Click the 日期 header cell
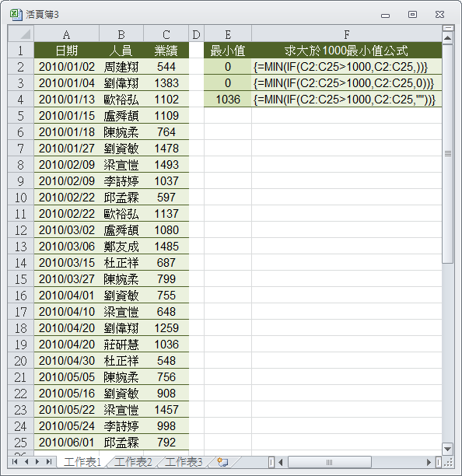This screenshot has width=462, height=476. click(66, 51)
